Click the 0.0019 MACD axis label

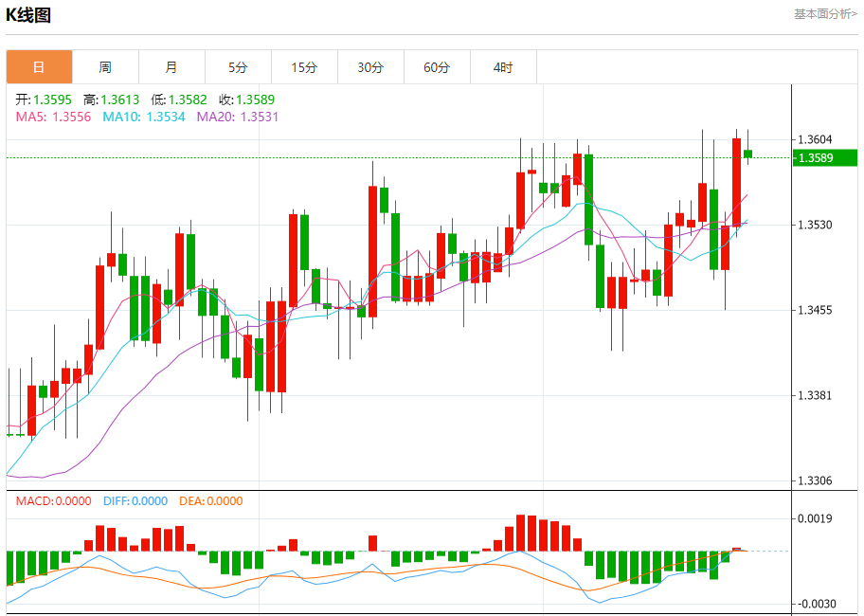(815, 518)
